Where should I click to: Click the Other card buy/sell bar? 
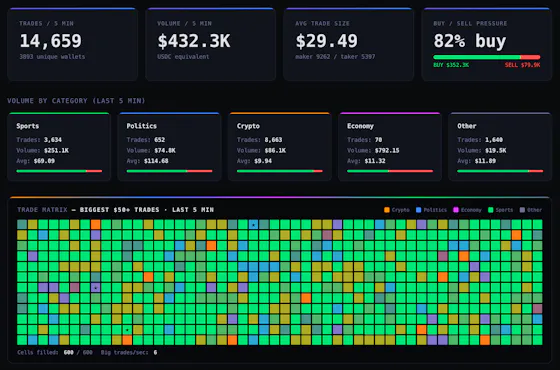coord(500,171)
